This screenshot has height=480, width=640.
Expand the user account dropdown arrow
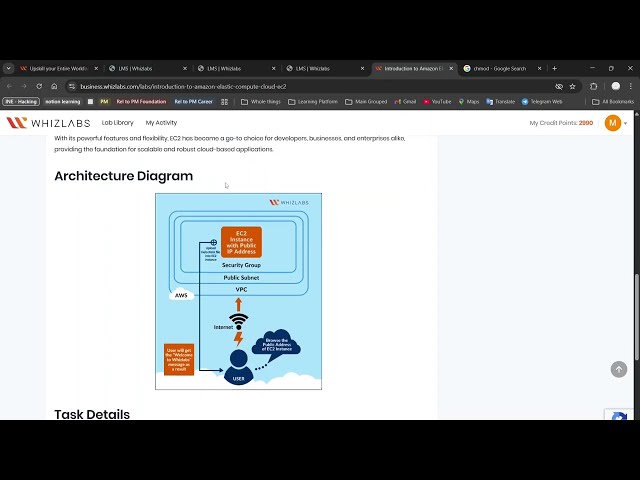point(625,123)
